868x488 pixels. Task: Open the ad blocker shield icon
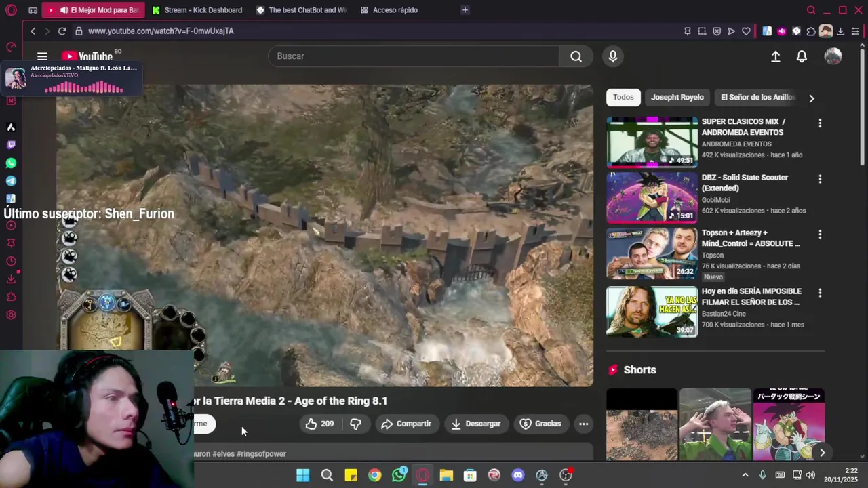717,31
